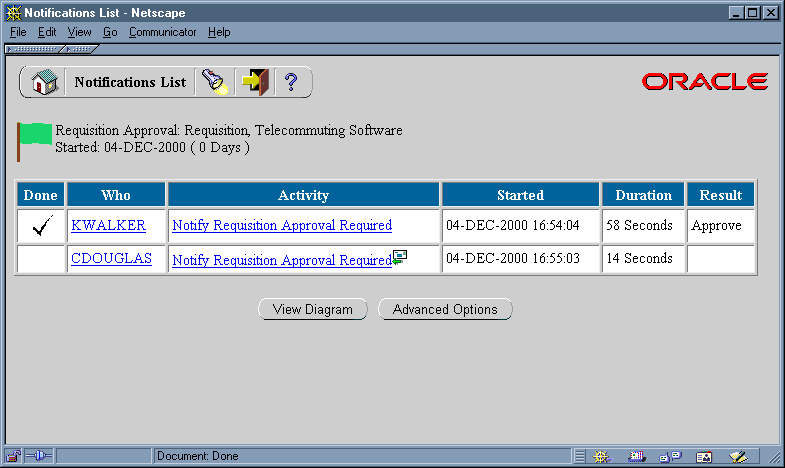The image size is (785, 468).
Task: Open the Go menu
Action: pos(110,32)
